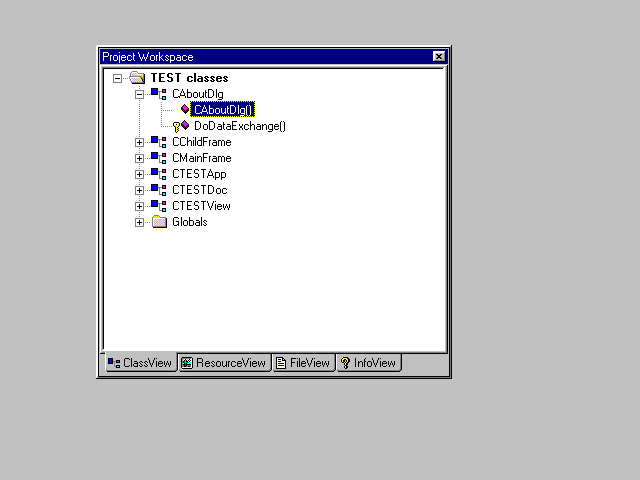Click the CTESTView class icon

point(158,206)
